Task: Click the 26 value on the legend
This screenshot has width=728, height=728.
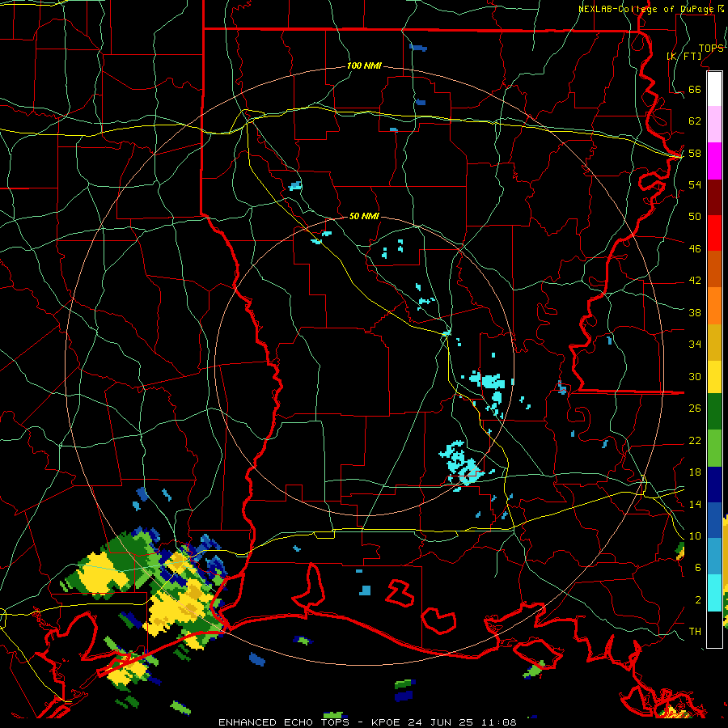Action: pyautogui.click(x=695, y=408)
